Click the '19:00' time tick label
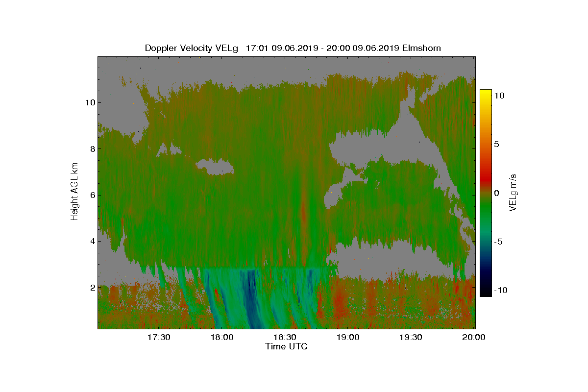The image size is (588, 392). pos(348,337)
